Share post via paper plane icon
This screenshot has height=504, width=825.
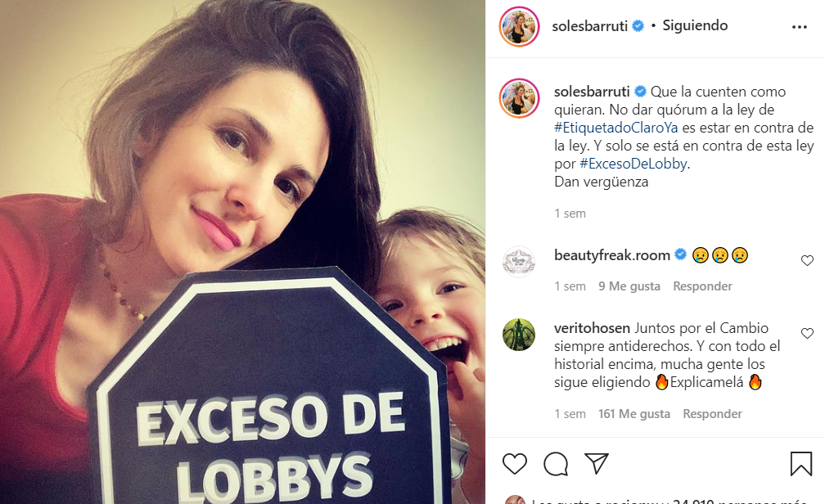point(597,463)
